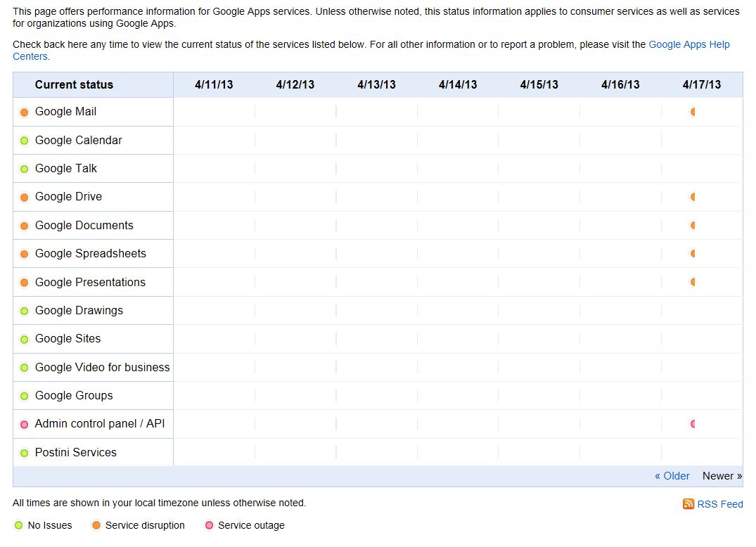Click the Google Sites service name
The height and width of the screenshot is (547, 756).
[x=68, y=339]
